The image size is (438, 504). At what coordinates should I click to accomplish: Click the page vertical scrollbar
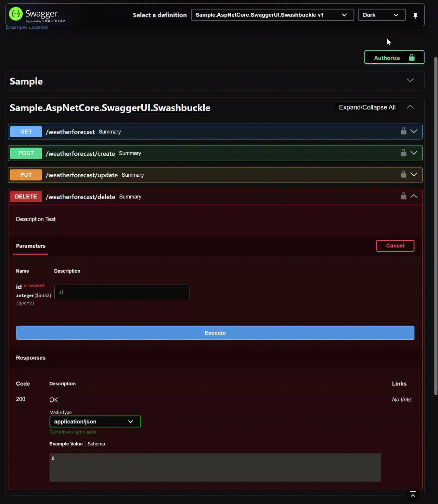click(x=436, y=226)
